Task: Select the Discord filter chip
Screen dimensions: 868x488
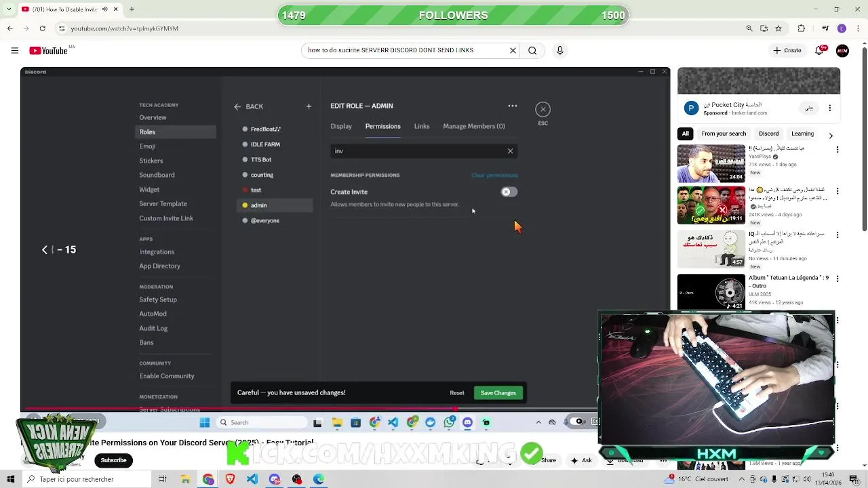Action: 768,134
